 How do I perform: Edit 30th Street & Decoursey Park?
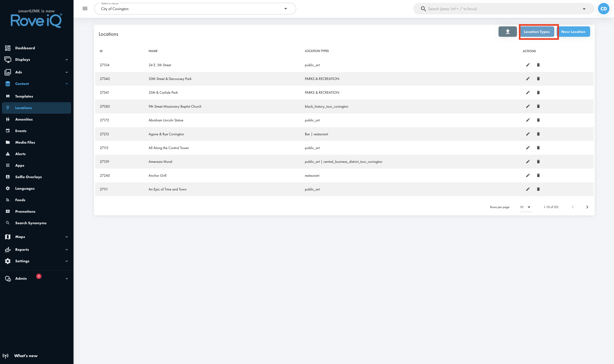tap(528, 79)
